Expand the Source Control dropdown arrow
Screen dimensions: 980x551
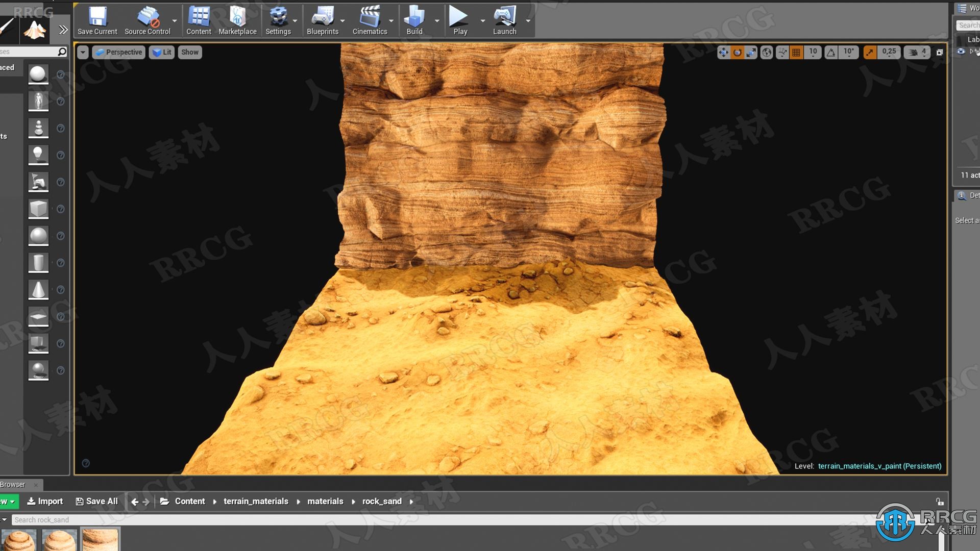tap(175, 21)
